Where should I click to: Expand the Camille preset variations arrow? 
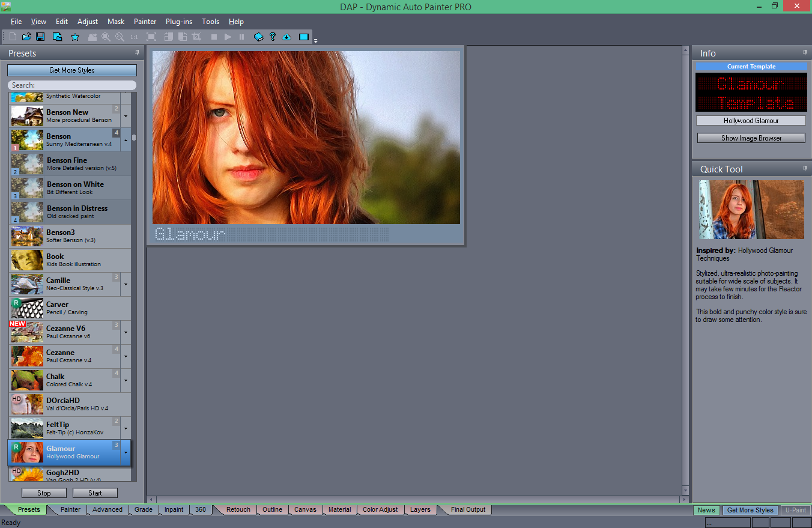coord(126,284)
